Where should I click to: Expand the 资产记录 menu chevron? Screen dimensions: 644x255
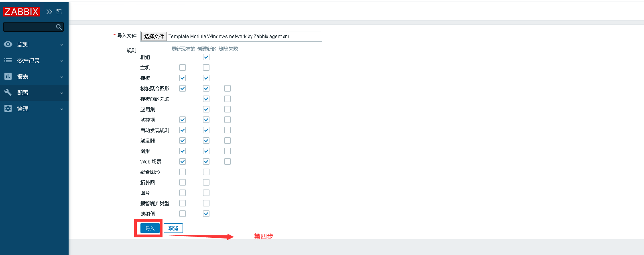click(x=62, y=61)
